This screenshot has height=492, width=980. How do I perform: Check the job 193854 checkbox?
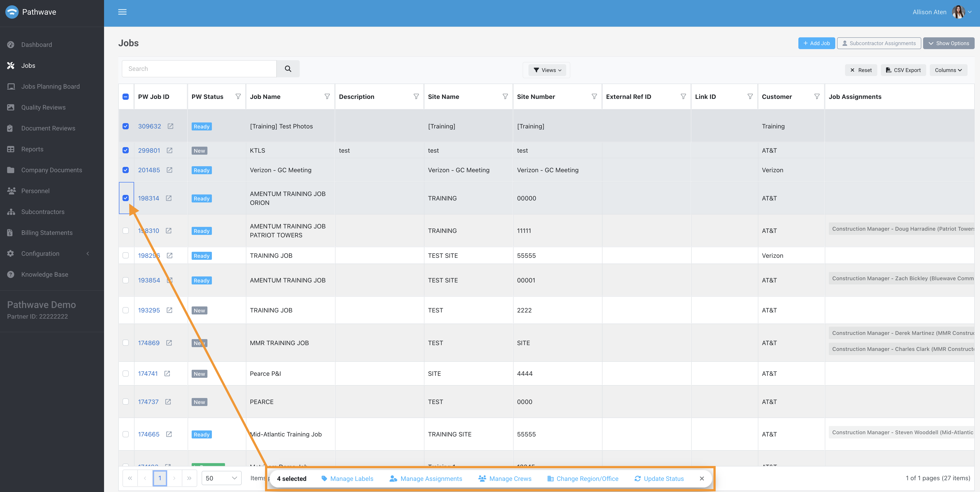click(126, 280)
